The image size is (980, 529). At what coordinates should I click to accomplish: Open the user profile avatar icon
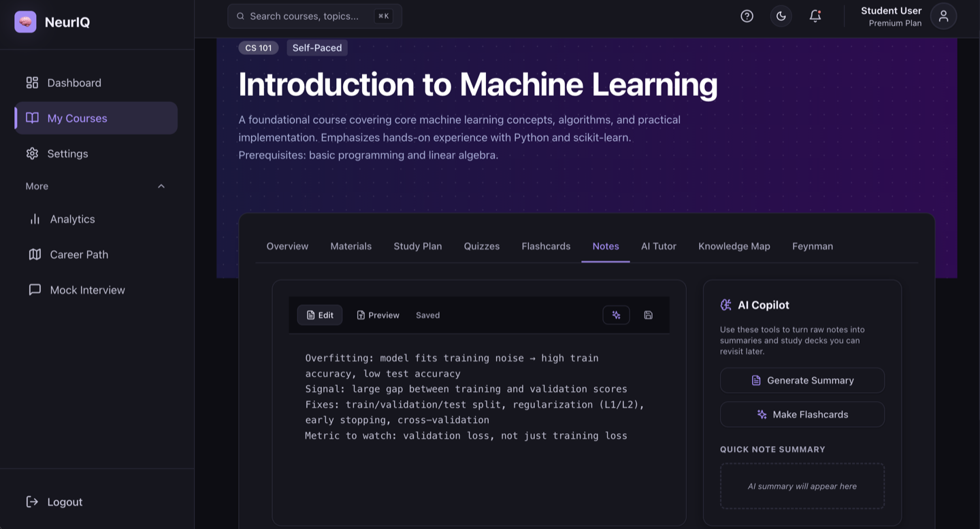(943, 16)
